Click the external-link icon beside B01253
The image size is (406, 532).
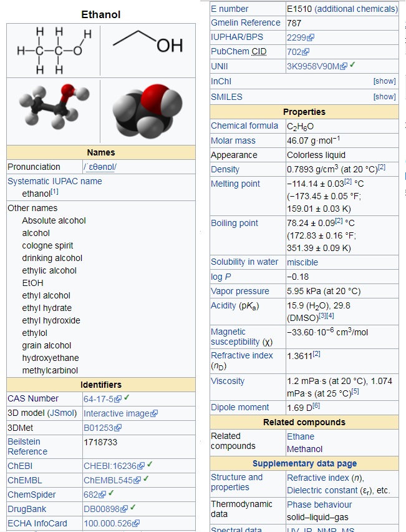coord(118,428)
